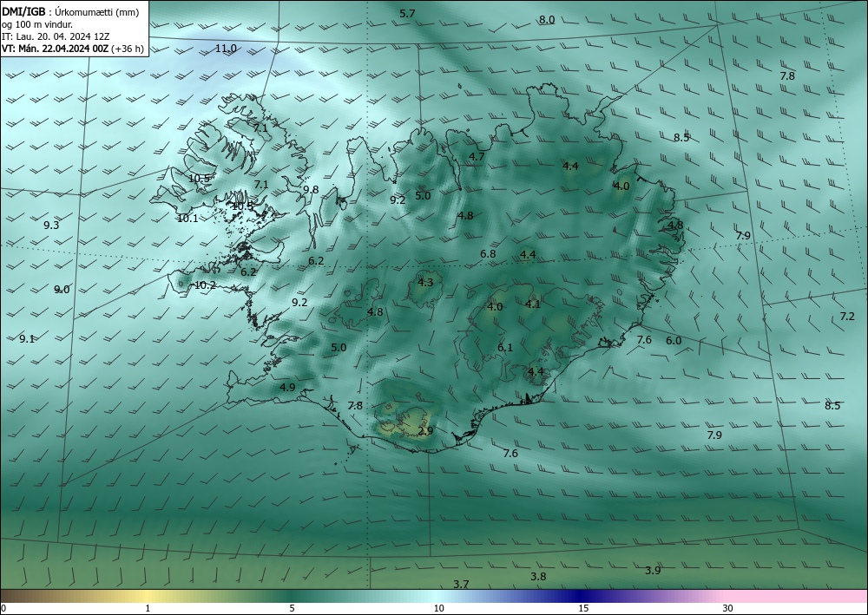Click the 6.0 value label
The height and width of the screenshot is (615, 868).
[x=674, y=341]
